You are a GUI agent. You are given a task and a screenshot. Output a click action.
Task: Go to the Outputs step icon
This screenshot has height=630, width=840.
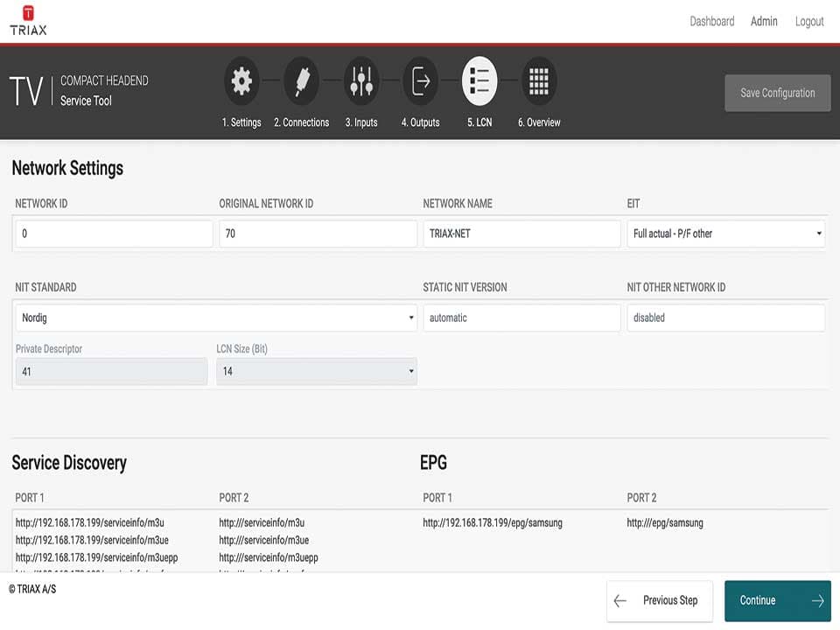point(420,81)
